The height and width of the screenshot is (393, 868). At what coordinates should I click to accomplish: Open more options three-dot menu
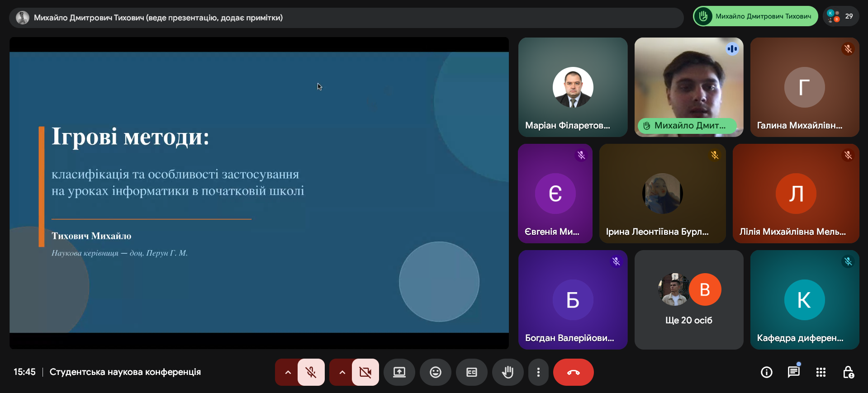point(538,372)
